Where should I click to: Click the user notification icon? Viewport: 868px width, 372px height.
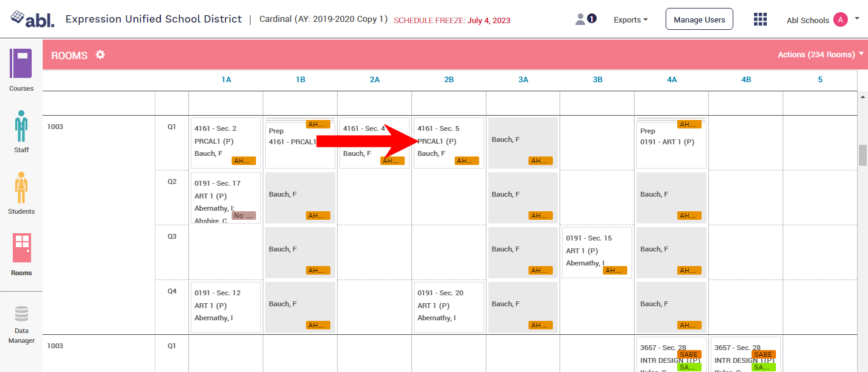[585, 19]
